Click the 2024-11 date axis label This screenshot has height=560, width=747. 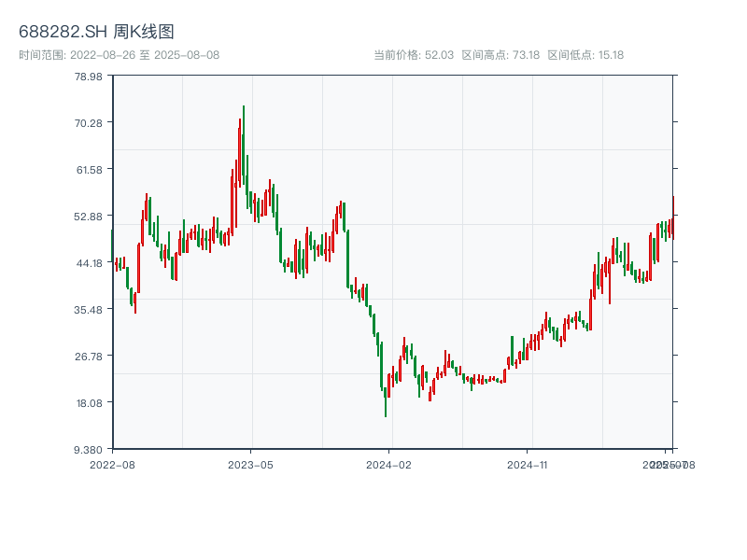528,464
